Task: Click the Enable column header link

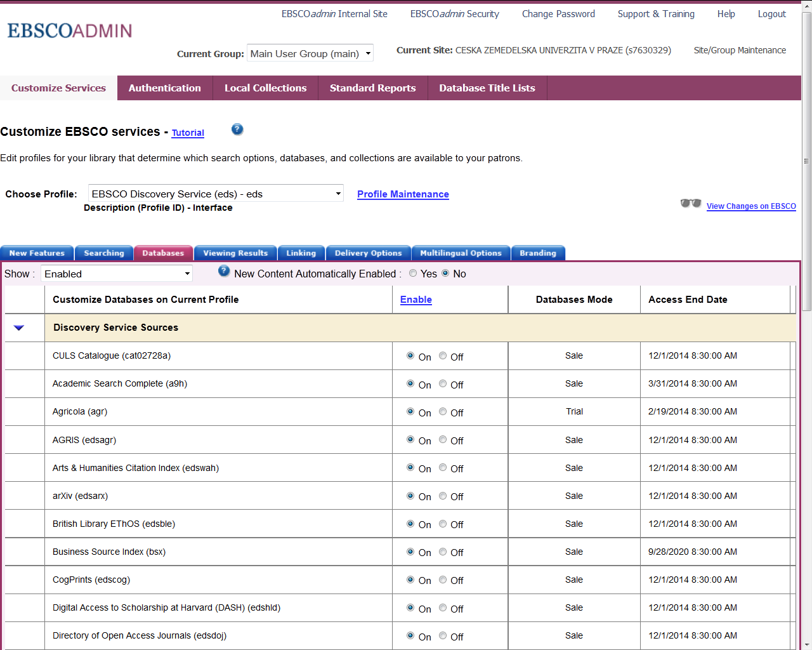Action: point(416,300)
